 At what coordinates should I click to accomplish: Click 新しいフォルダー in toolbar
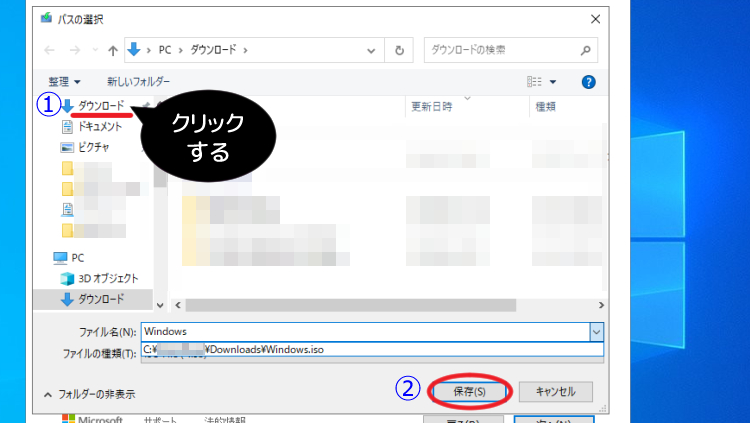pyautogui.click(x=138, y=82)
